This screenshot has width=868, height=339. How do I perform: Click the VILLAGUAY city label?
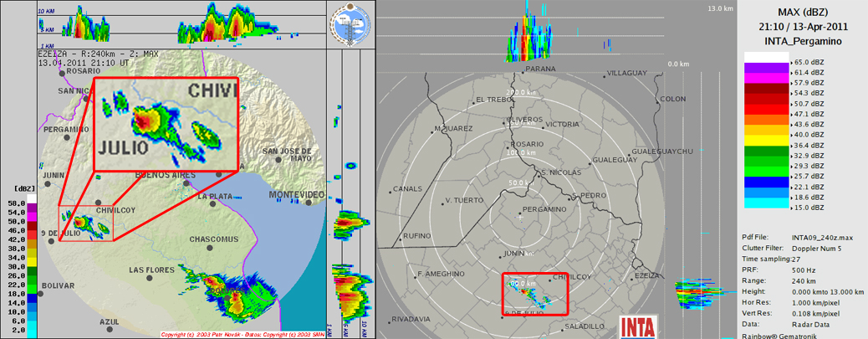point(628,73)
